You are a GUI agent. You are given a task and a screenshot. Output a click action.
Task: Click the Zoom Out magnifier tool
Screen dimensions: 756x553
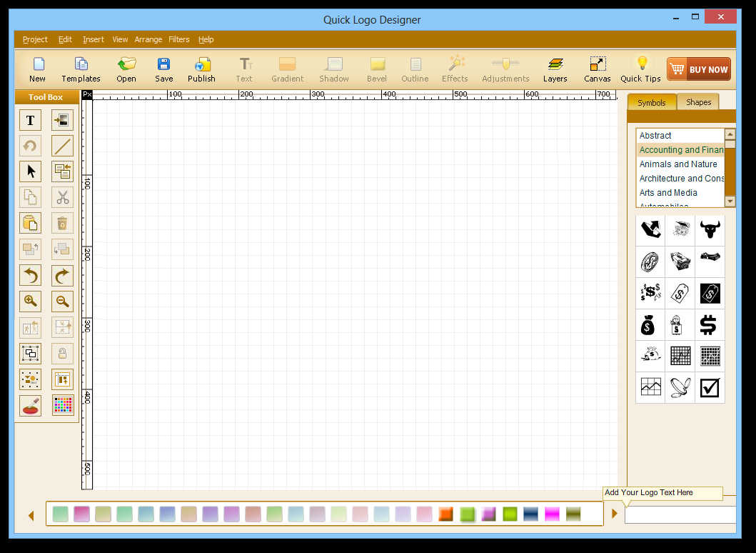pyautogui.click(x=63, y=302)
